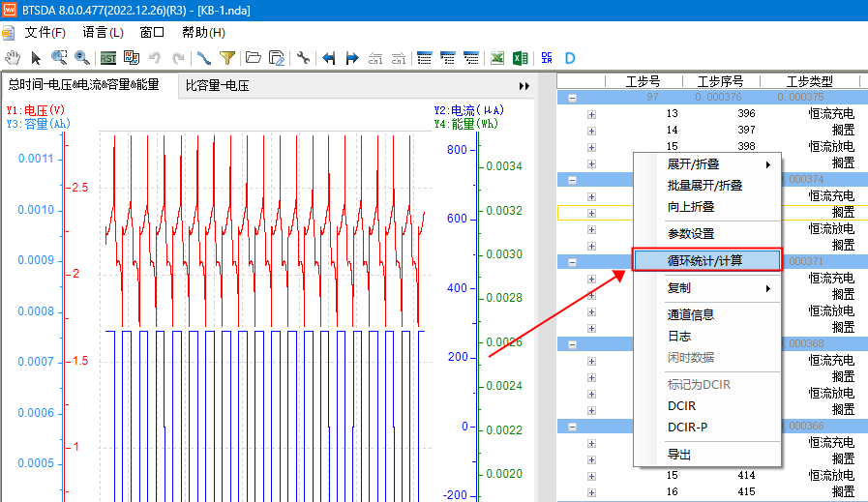Image resolution: width=868 pixels, height=502 pixels.
Task: Click the light green Excel export icon
Action: 497,58
